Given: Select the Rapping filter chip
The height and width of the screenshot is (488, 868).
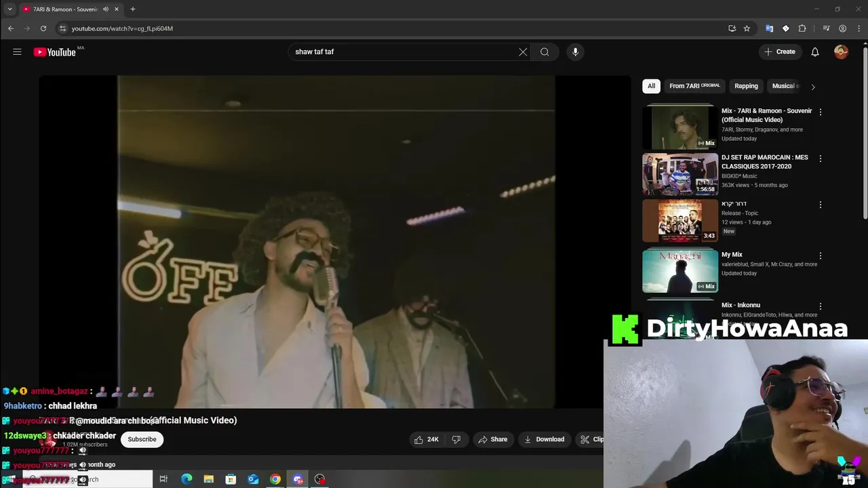Looking at the screenshot, I should (x=746, y=86).
